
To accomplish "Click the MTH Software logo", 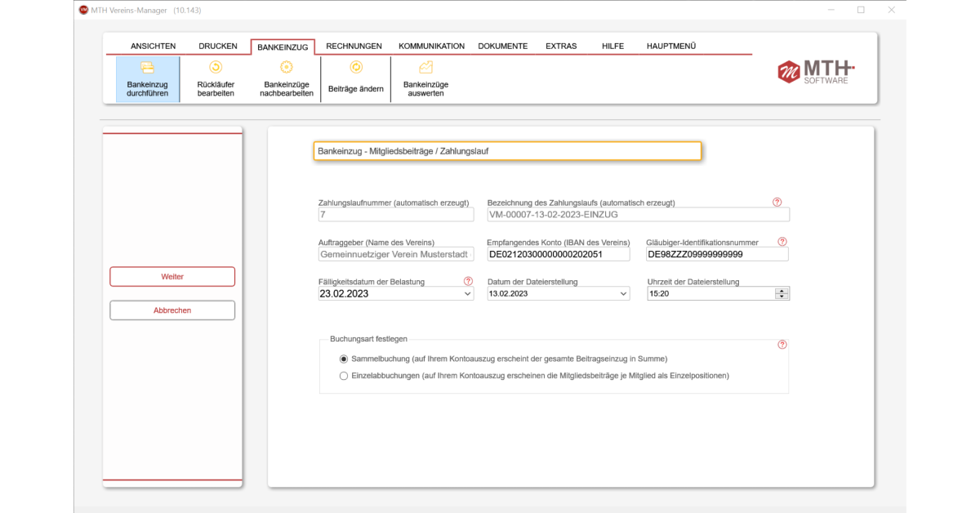I will [816, 71].
